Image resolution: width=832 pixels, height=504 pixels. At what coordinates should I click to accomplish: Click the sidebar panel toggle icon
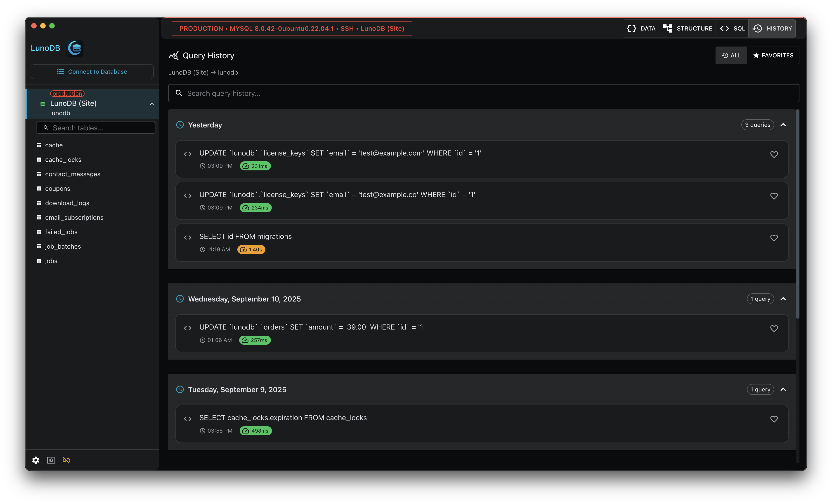pyautogui.click(x=51, y=460)
